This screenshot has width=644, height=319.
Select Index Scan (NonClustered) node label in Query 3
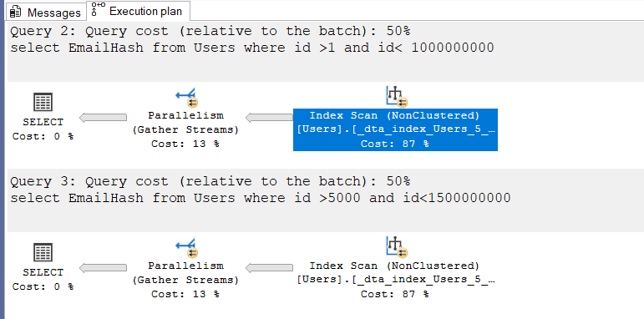tap(394, 266)
